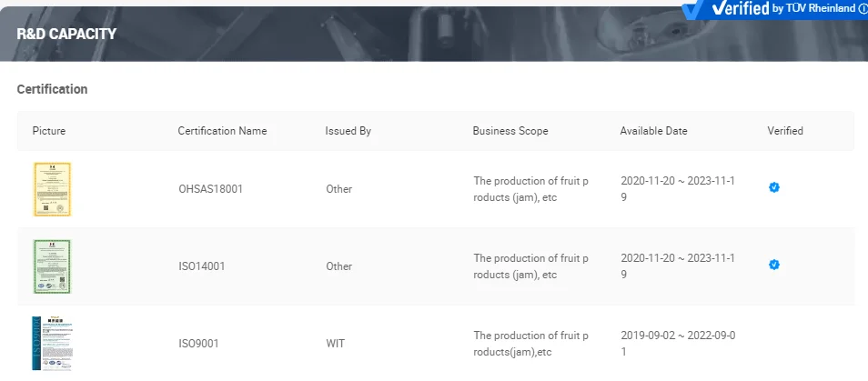Select the ISO9001 certification name

click(x=198, y=344)
